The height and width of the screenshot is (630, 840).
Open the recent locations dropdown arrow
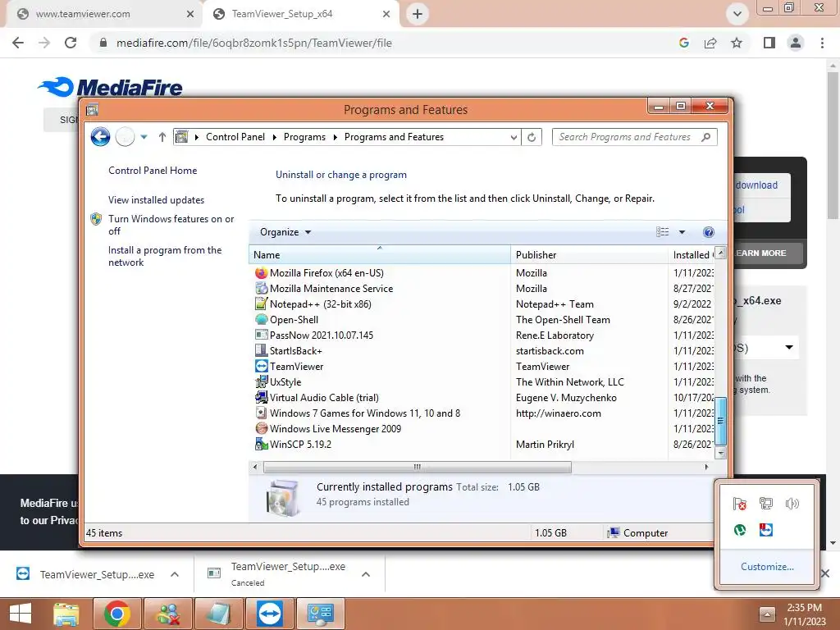click(144, 137)
